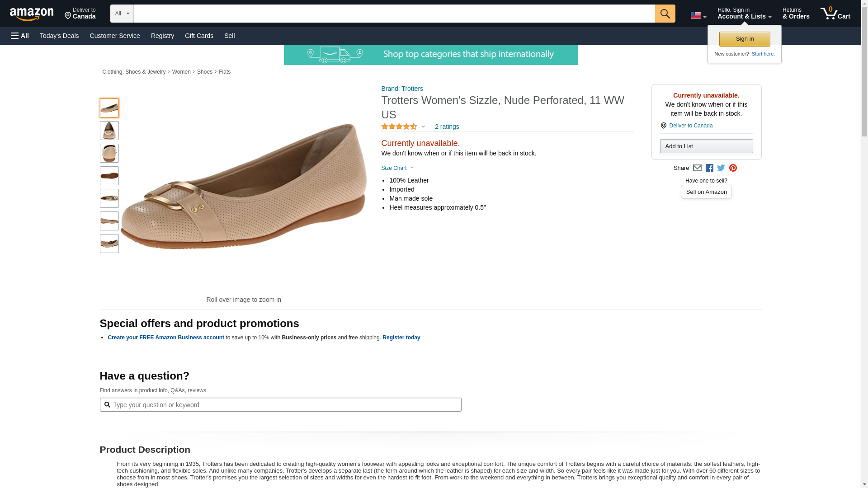Viewport: 868px width, 488px height.
Task: Open the All hamburger menu
Action: click(x=20, y=36)
